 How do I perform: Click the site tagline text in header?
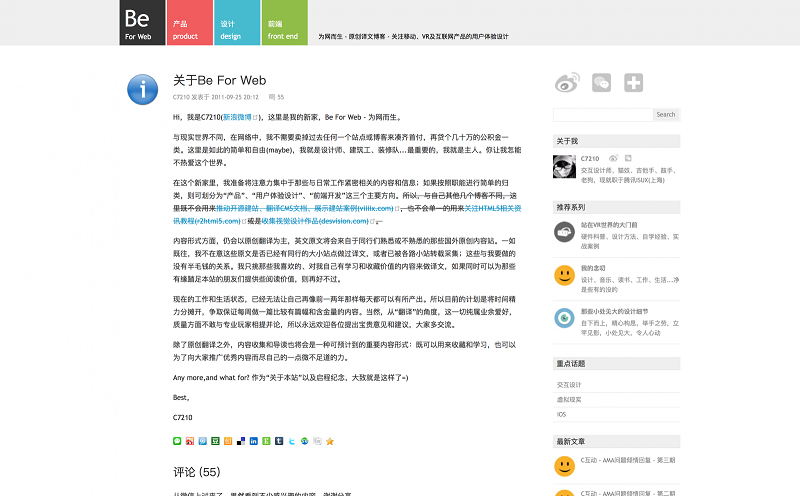[413, 36]
